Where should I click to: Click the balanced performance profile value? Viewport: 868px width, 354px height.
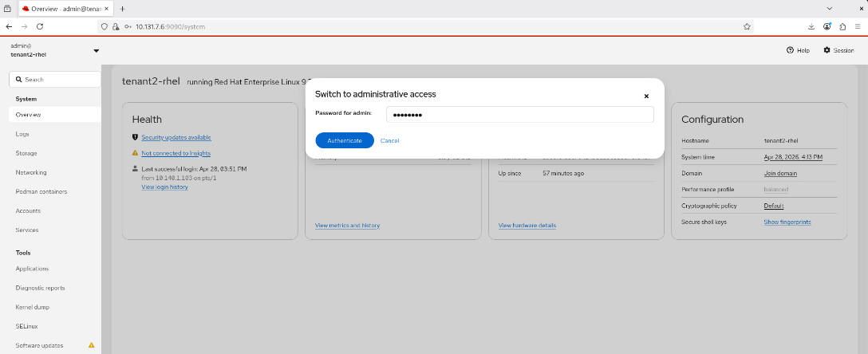coord(776,190)
